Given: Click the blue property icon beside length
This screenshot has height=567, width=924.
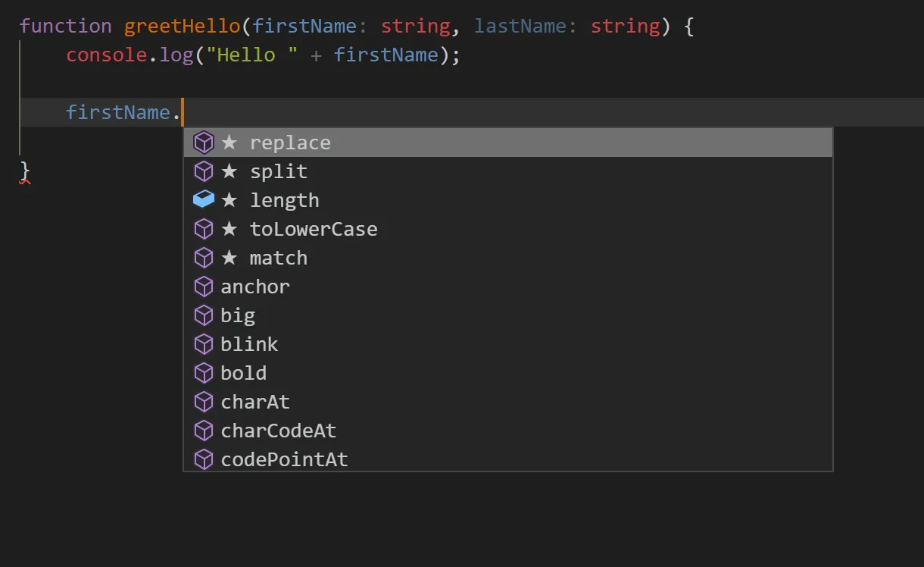Looking at the screenshot, I should (x=204, y=199).
